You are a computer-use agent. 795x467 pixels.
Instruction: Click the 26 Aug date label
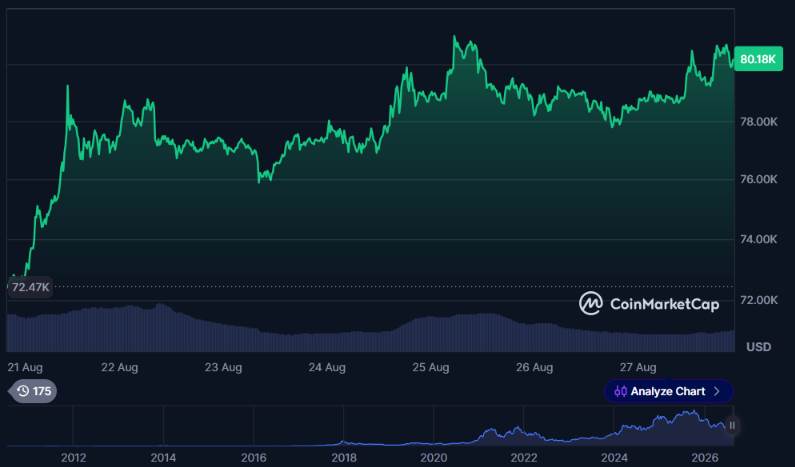(x=534, y=367)
